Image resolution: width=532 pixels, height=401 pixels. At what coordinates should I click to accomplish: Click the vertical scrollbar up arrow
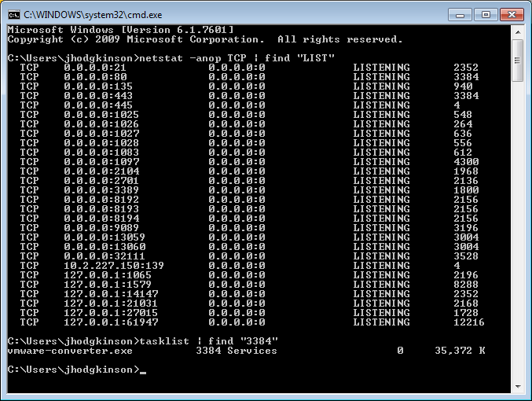coord(517,31)
